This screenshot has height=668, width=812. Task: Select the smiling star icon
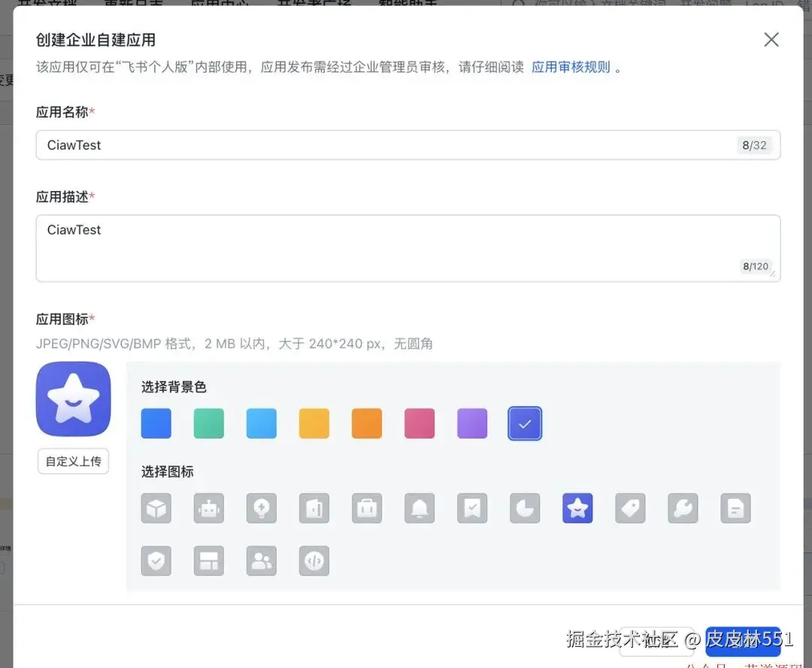[x=577, y=508]
